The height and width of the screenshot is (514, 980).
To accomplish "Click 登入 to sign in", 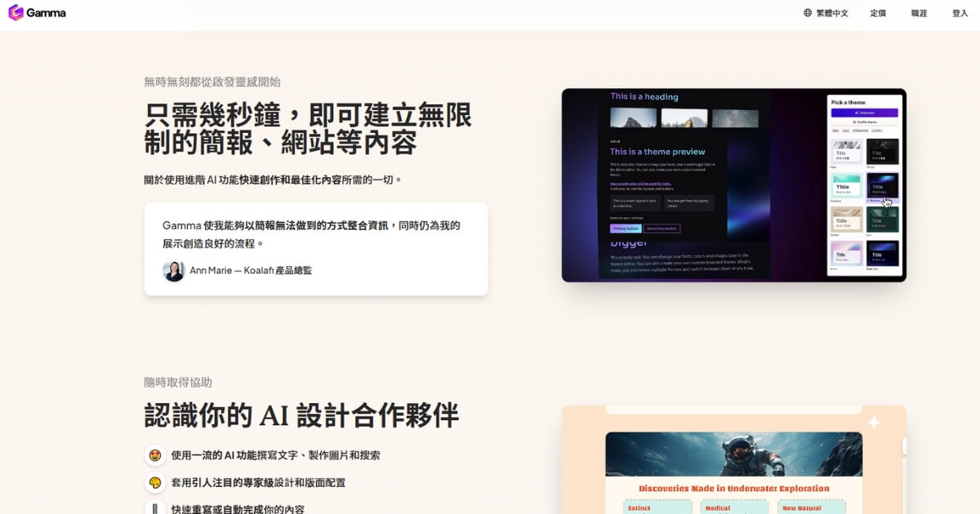I will tap(960, 13).
